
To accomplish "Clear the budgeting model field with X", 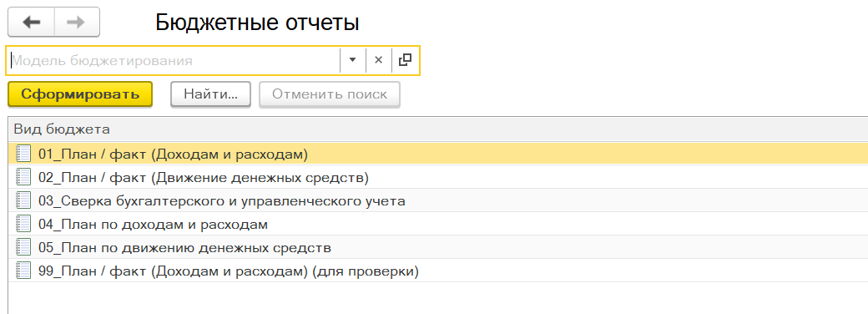I will point(379,60).
